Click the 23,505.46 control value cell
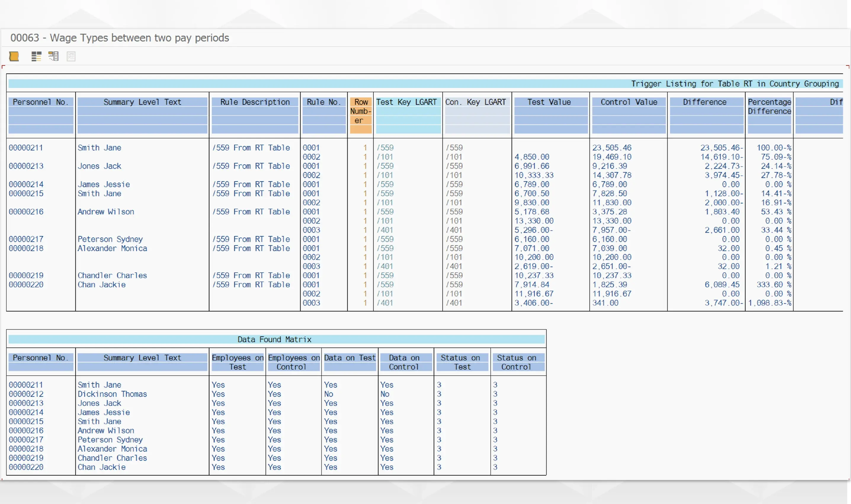Screen dimensions: 851x504 click(612, 148)
